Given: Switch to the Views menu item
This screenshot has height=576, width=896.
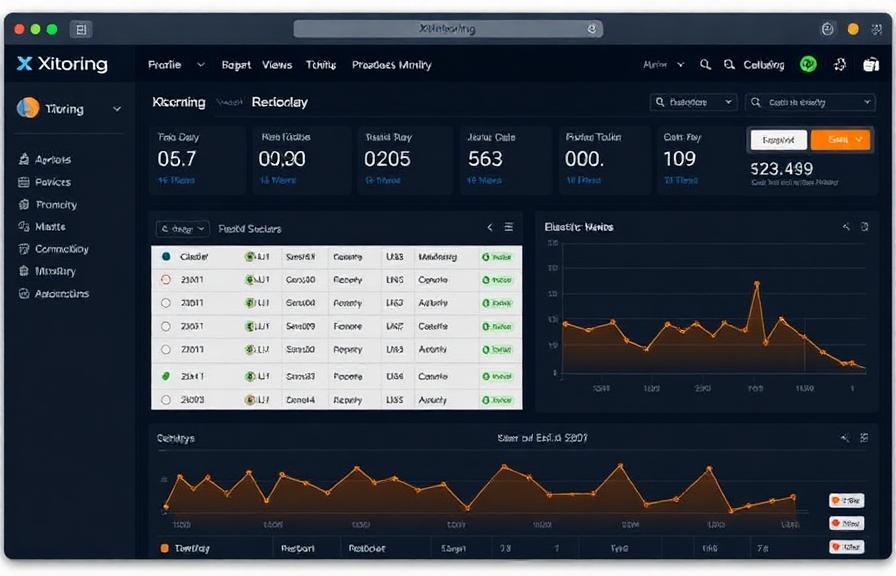Looking at the screenshot, I should [277, 64].
